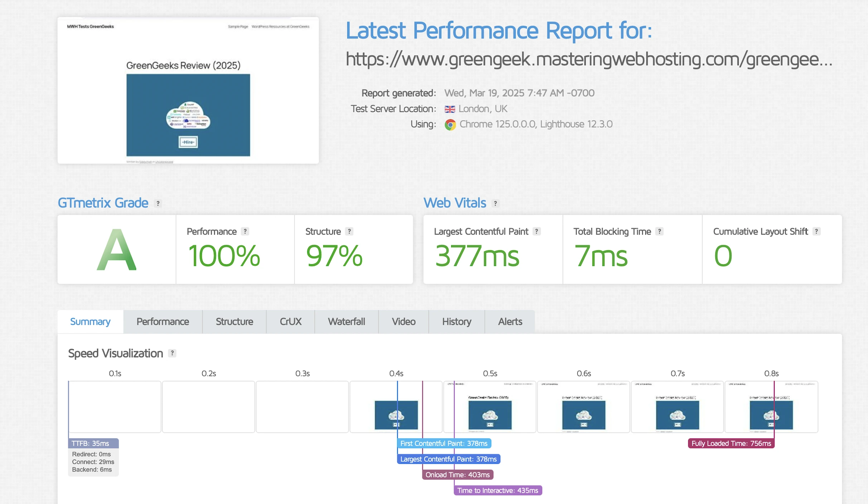Click the Performance score help icon
The image size is (868, 504).
click(245, 231)
